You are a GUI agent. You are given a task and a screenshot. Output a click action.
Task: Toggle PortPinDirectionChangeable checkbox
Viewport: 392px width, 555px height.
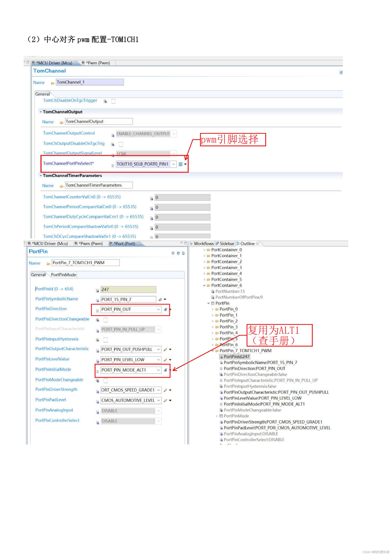click(106, 320)
